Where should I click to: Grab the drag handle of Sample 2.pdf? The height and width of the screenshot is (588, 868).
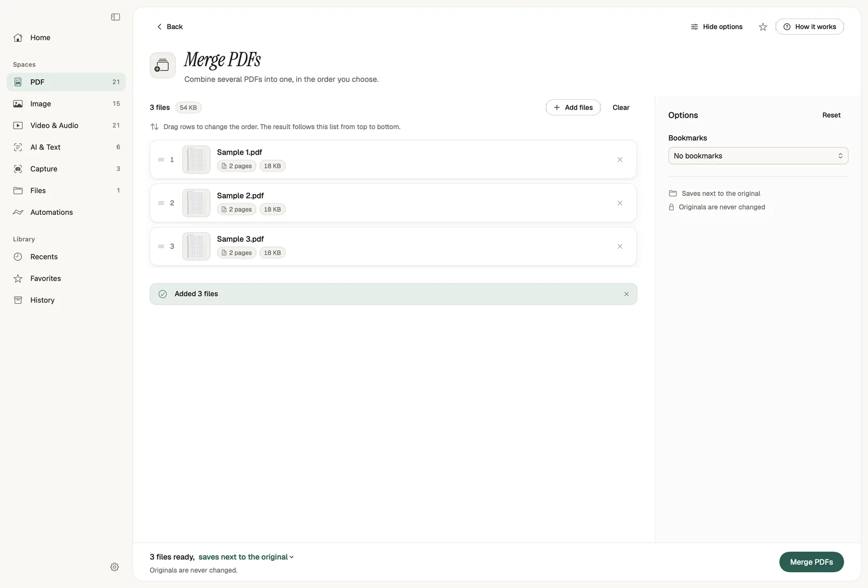pyautogui.click(x=161, y=203)
